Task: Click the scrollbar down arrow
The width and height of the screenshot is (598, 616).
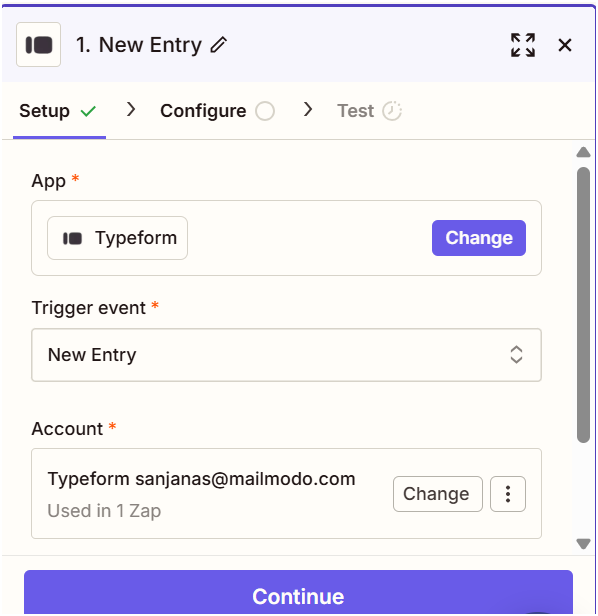Action: tap(583, 543)
